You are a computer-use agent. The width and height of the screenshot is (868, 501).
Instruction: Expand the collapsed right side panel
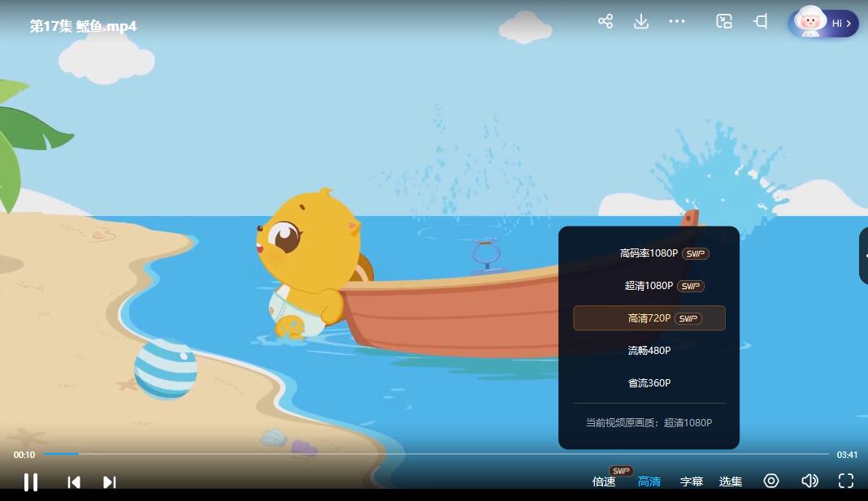point(864,256)
